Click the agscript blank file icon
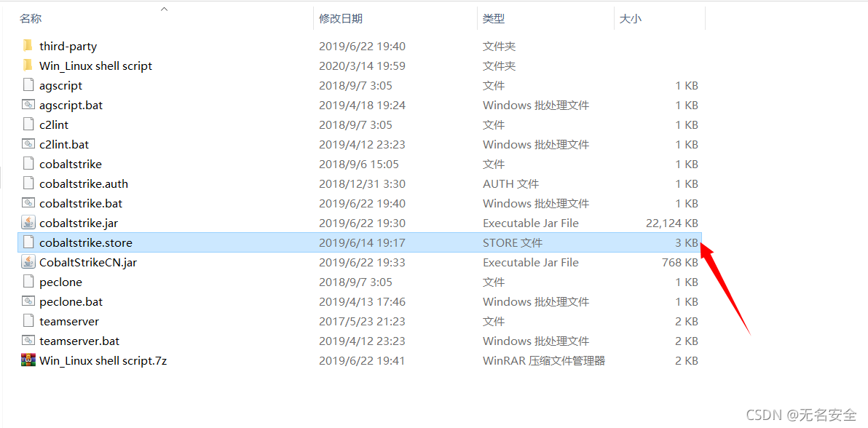Viewport: 868px width, 428px height. 28,85
